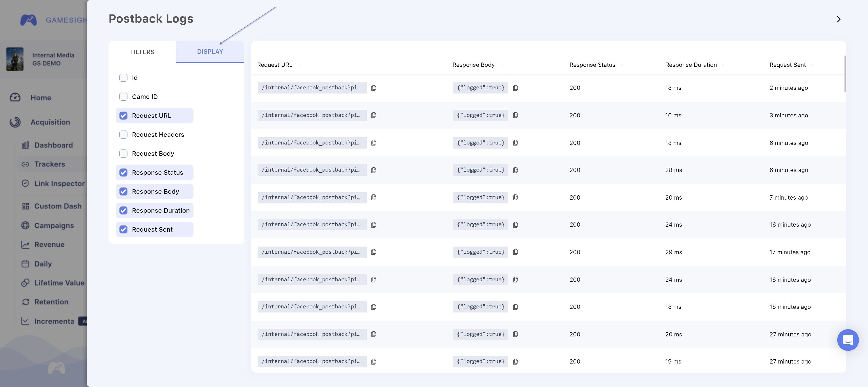Open the Acquisition section
This screenshot has height=387, width=868.
tap(50, 122)
